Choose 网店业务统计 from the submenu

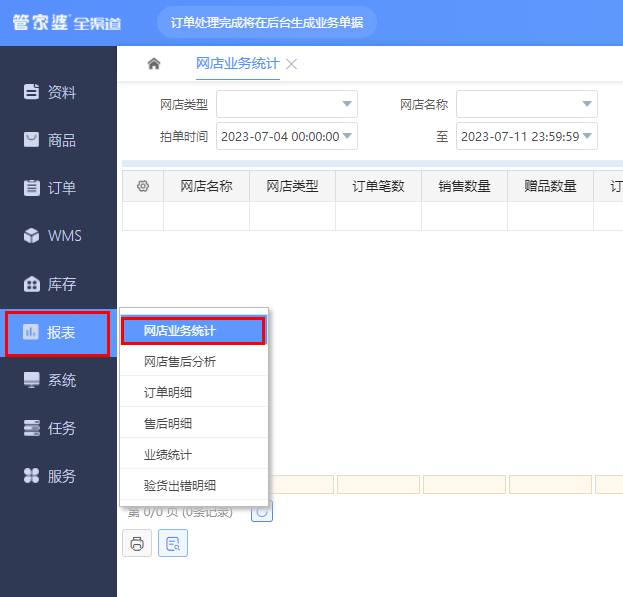[193, 330]
